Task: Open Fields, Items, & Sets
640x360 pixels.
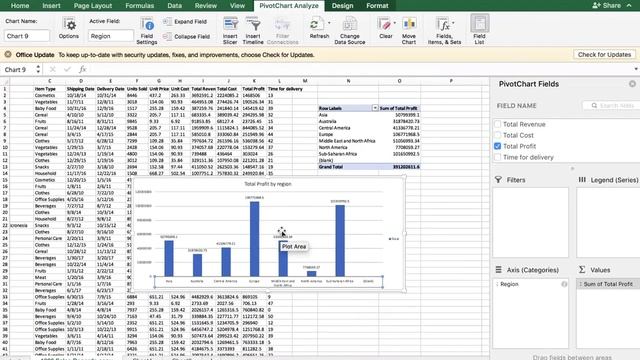Action: 444,31
